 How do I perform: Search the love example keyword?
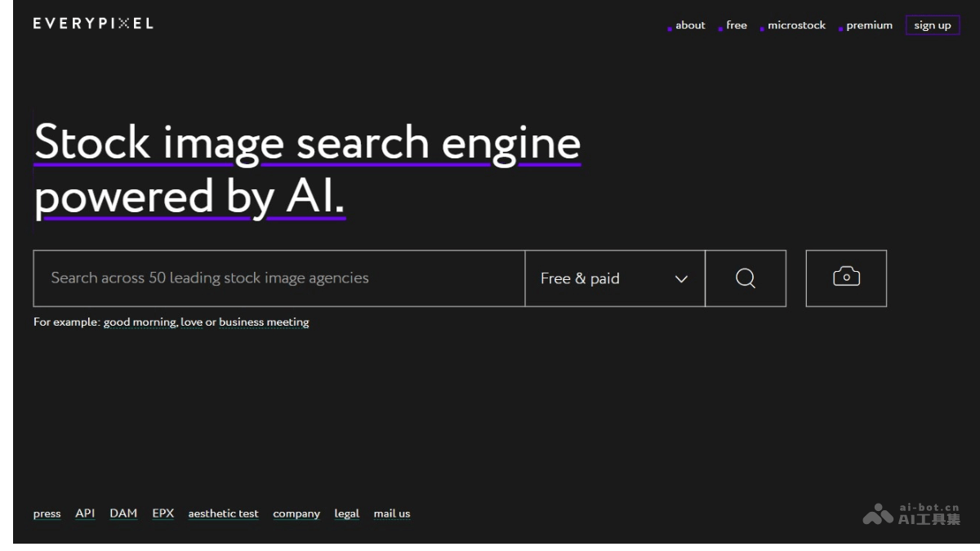click(191, 322)
